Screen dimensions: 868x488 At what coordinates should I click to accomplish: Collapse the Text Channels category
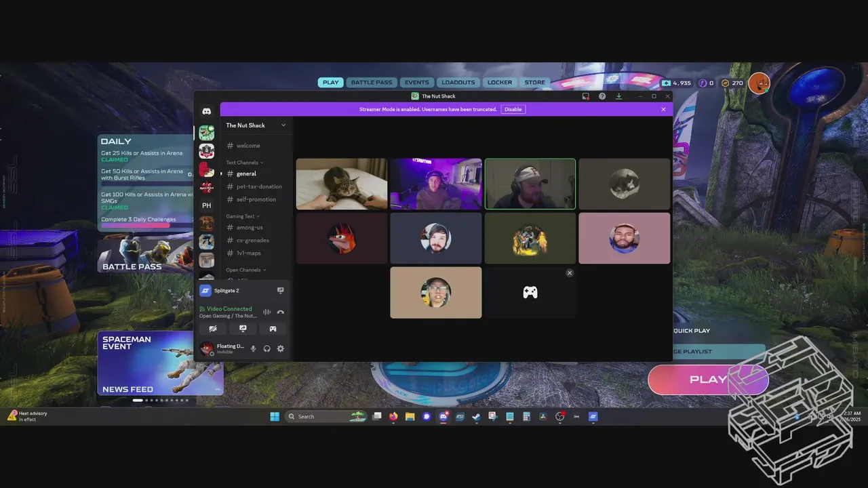pyautogui.click(x=245, y=163)
